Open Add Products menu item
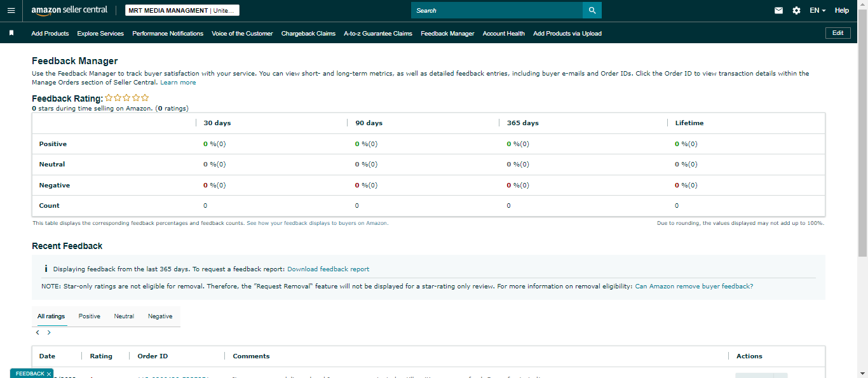This screenshot has height=378, width=868. click(50, 34)
